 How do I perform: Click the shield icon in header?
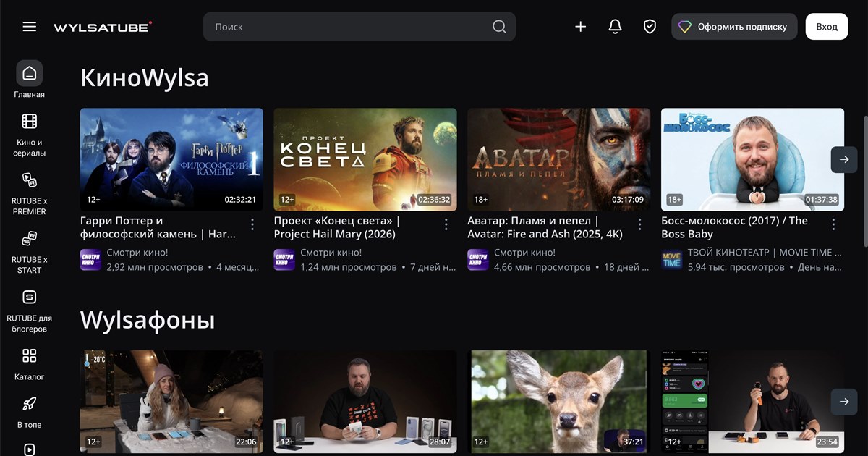(650, 27)
